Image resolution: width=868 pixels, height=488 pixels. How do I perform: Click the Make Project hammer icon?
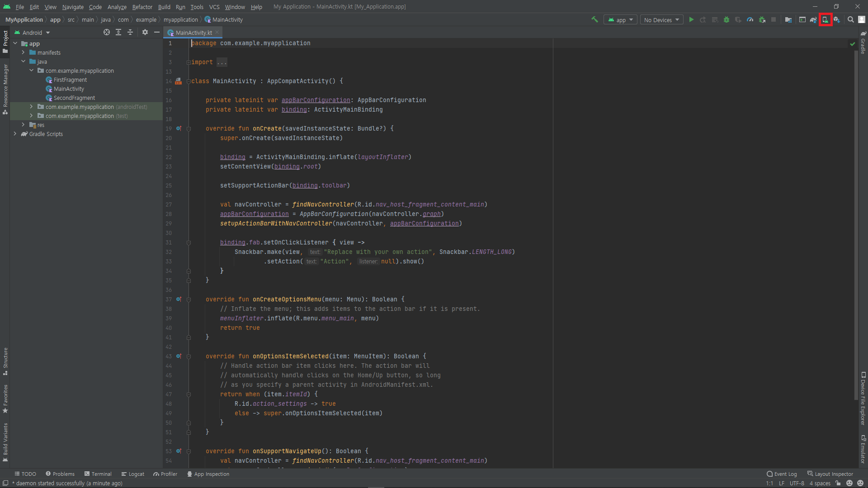(x=594, y=19)
